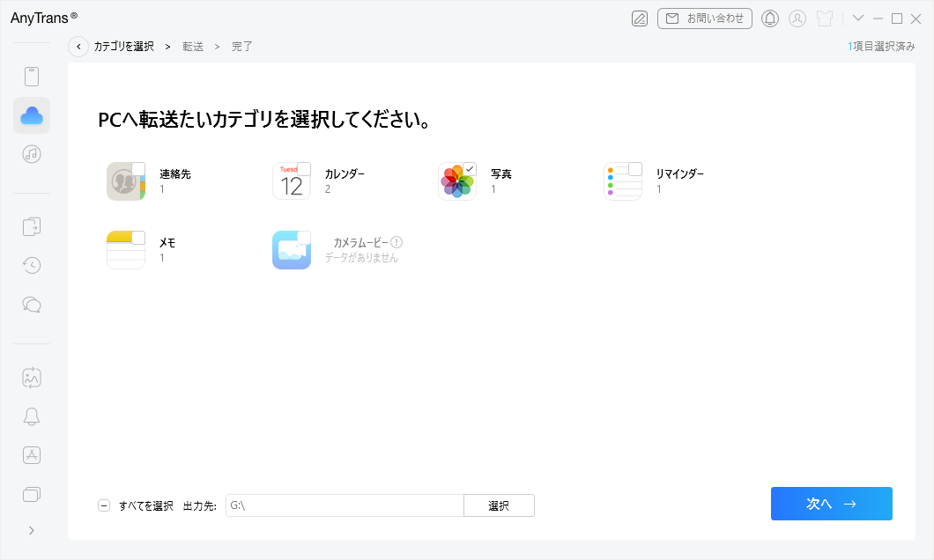Open the social messages chat icon

pos(32,304)
